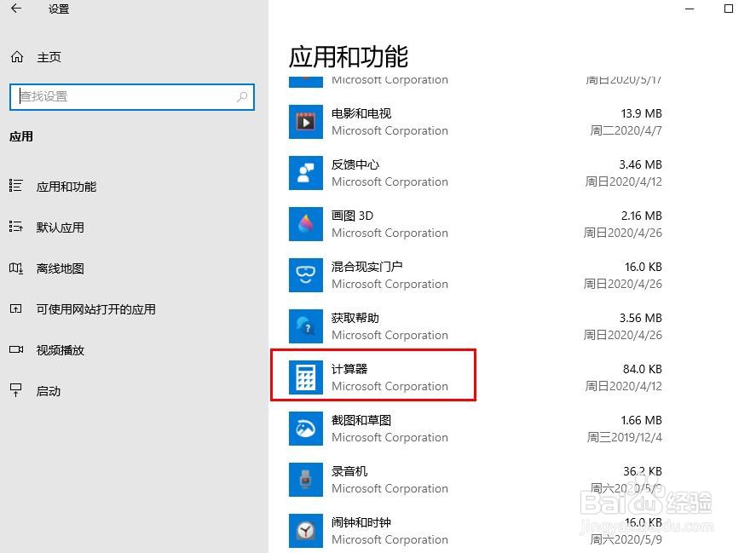Select the 反馈中心 app name
This screenshot has width=756, height=553.
click(355, 164)
